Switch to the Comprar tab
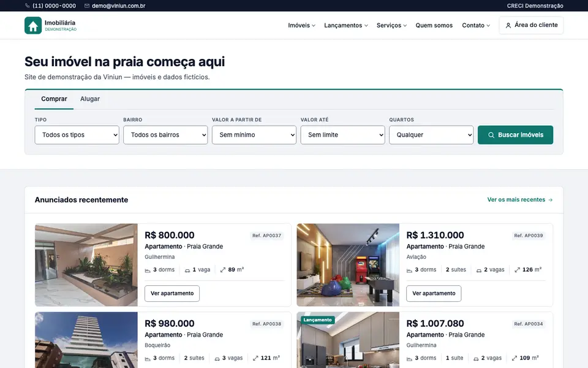This screenshot has height=368, width=588. point(54,99)
